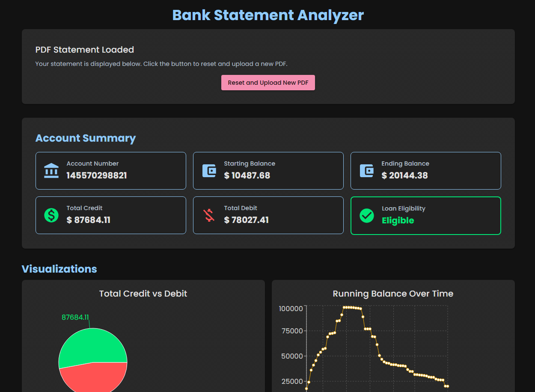535x392 pixels.
Task: Click the green dollar icon for Total Credit
Action: (51, 215)
